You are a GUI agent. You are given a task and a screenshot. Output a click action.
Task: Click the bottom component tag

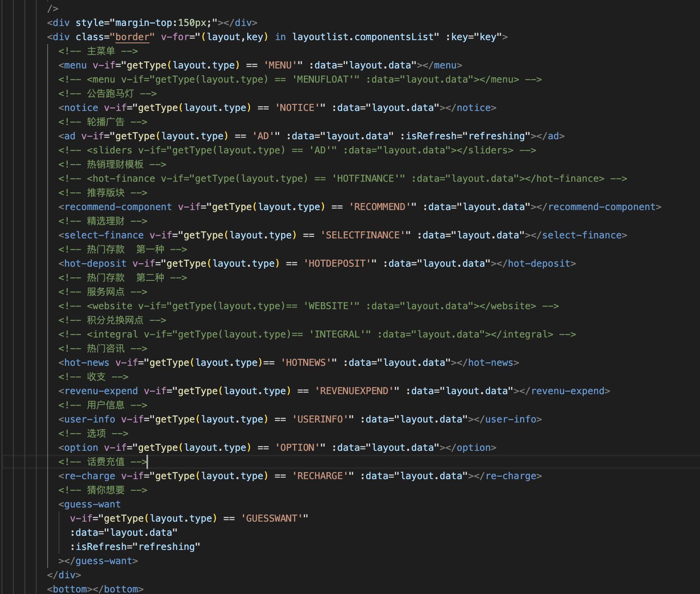pyautogui.click(x=95, y=589)
